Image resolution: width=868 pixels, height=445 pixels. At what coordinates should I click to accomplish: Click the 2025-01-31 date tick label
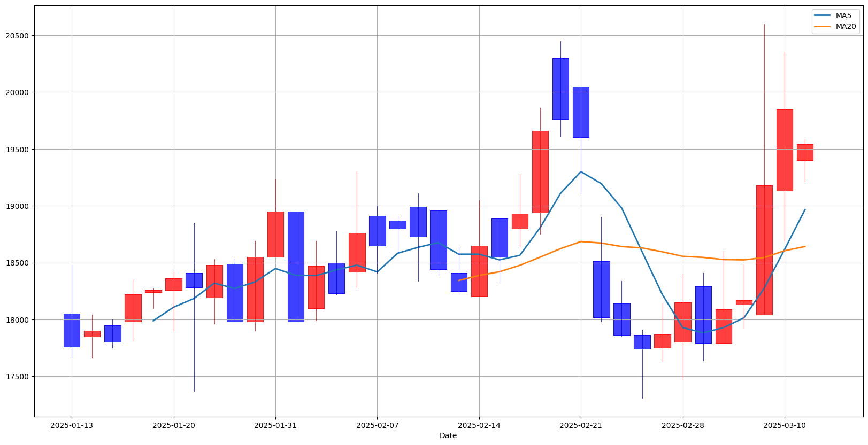click(x=275, y=425)
